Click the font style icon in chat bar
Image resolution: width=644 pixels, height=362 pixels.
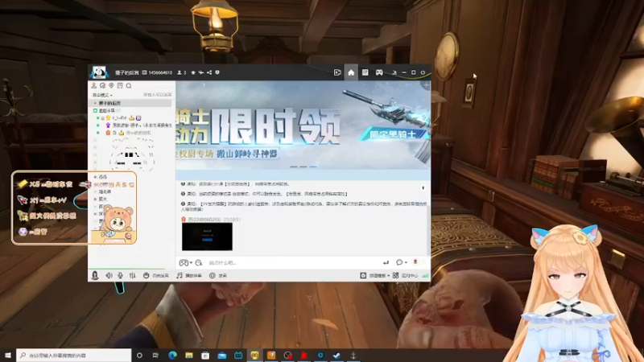(x=199, y=263)
